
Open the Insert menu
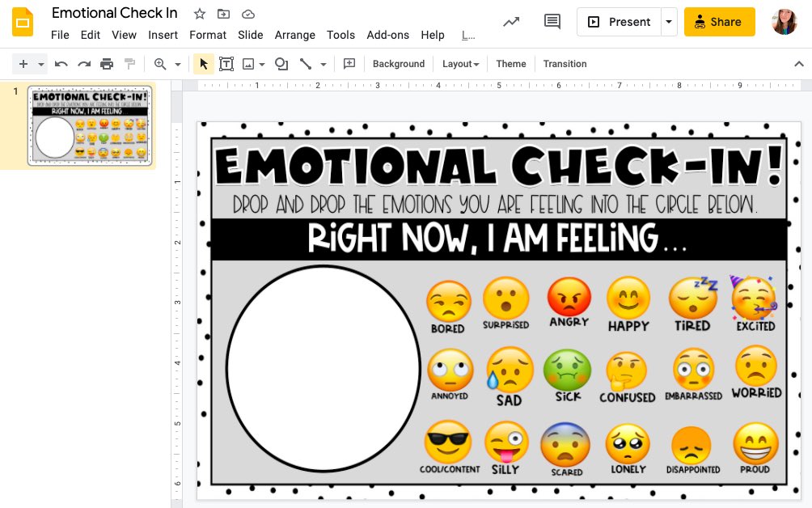(x=163, y=35)
